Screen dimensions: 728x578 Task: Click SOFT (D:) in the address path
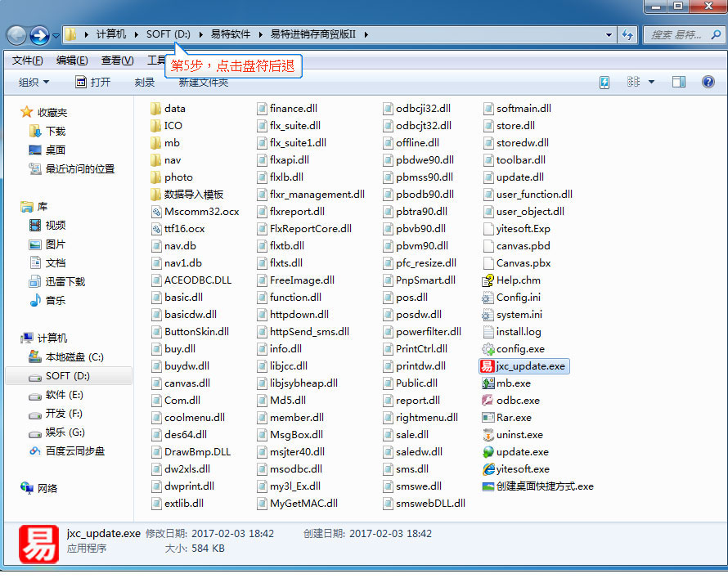168,34
